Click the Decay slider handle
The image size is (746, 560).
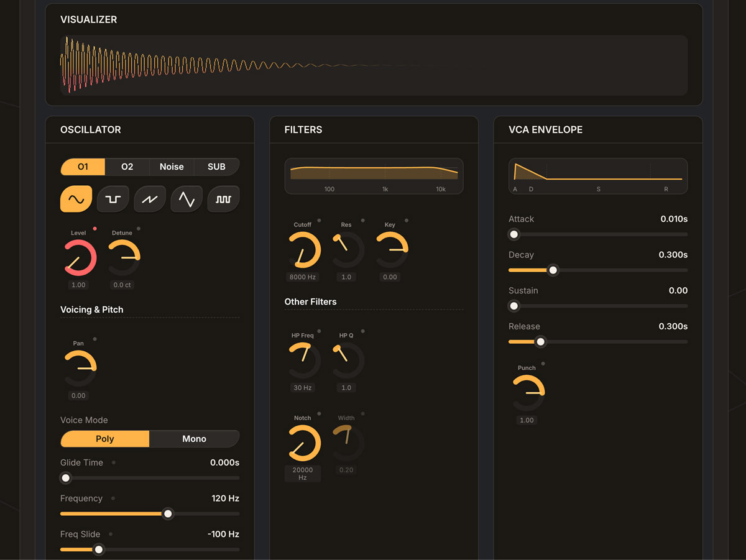(x=553, y=270)
